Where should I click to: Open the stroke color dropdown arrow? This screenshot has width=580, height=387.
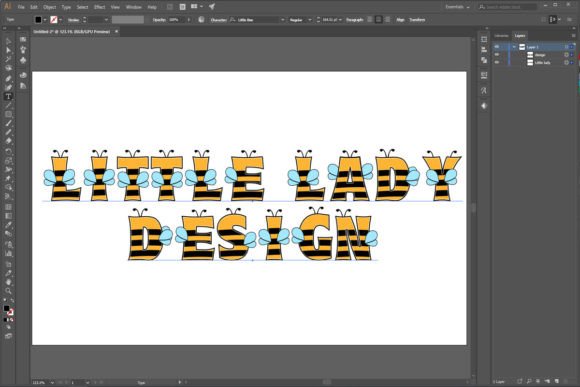click(61, 20)
